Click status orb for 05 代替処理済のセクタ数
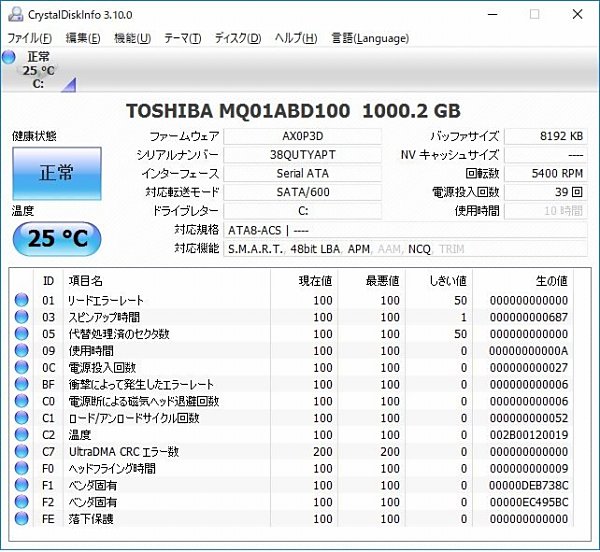The image size is (600, 552). 22,334
